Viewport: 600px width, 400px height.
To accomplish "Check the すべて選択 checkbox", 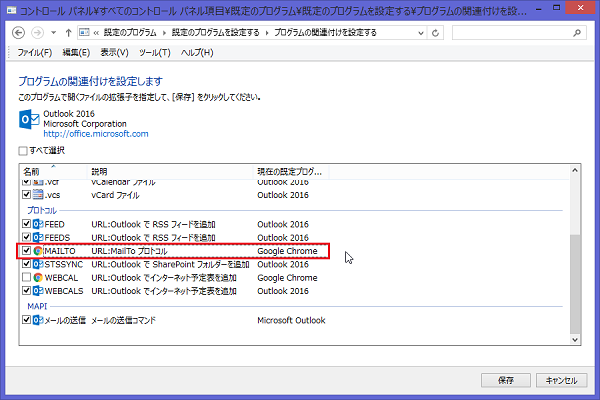I will (x=23, y=151).
